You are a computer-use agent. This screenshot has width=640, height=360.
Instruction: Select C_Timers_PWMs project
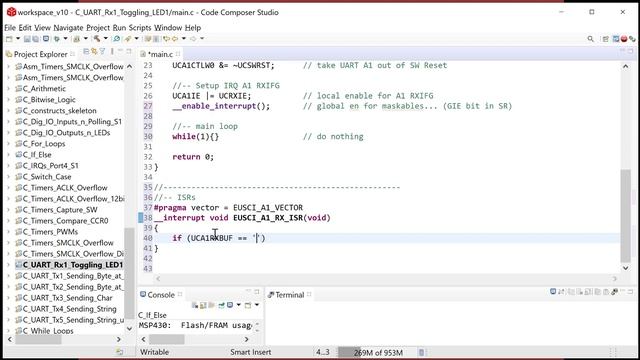(x=50, y=232)
